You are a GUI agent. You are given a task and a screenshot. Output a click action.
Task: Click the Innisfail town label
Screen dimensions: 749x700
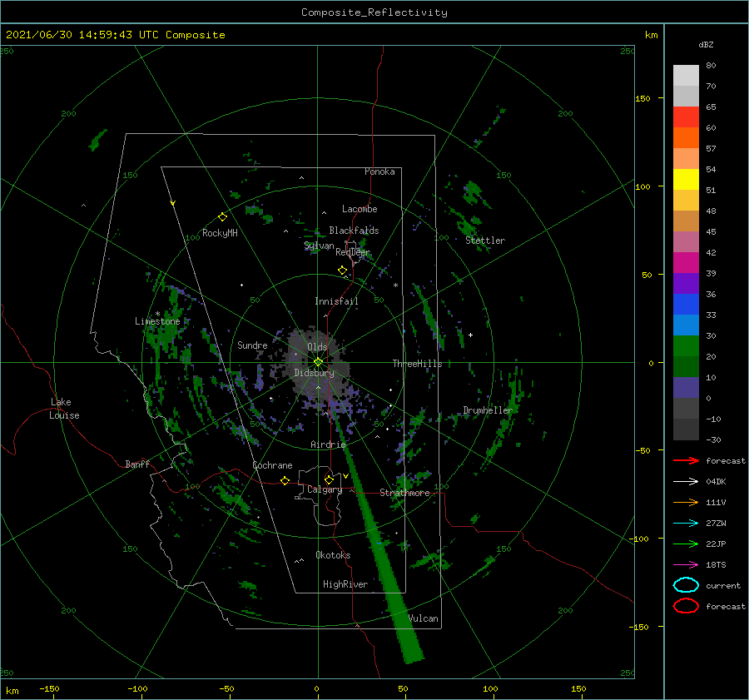coord(336,301)
